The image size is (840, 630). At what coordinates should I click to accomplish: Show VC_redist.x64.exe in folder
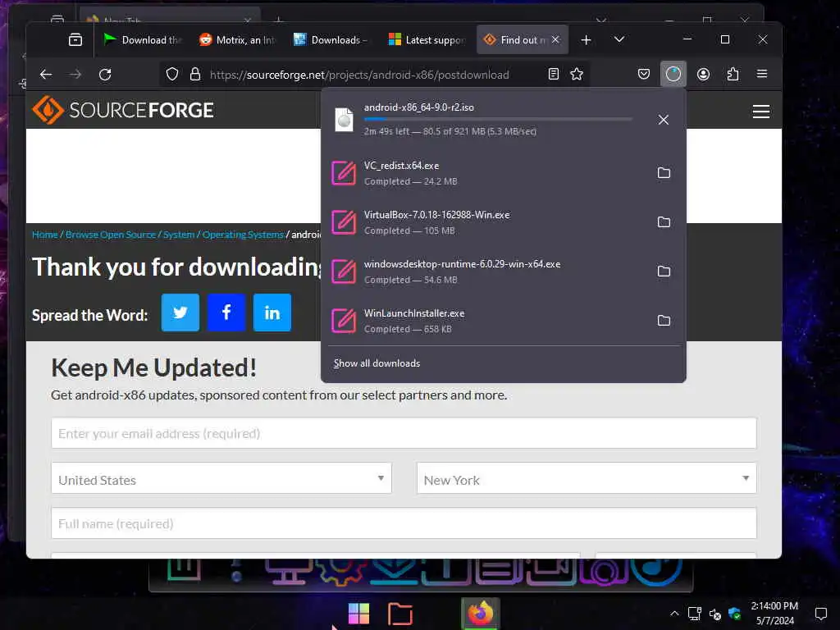[x=664, y=172]
